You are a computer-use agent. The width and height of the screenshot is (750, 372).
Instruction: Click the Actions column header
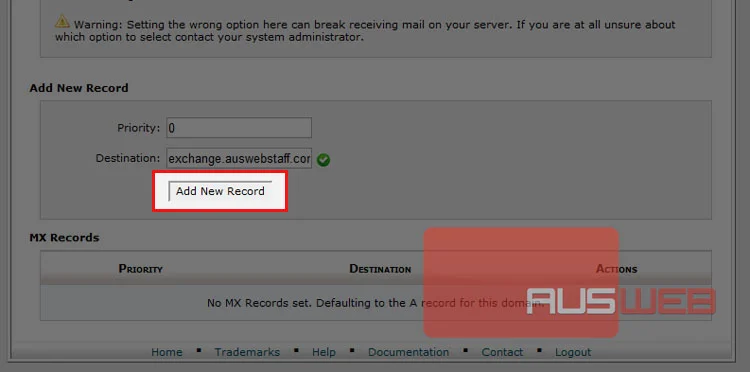[617, 269]
